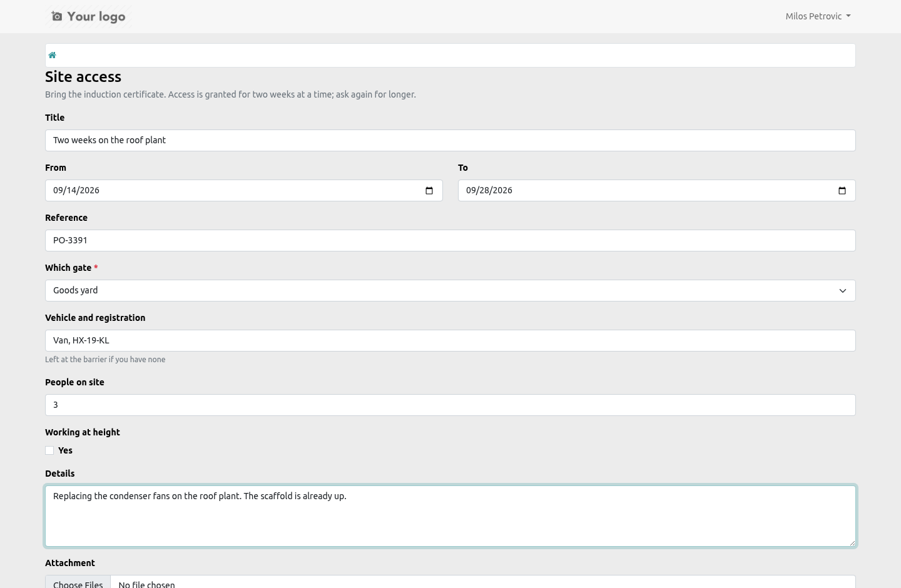Click the From label
The image size is (901, 588).
tap(56, 168)
